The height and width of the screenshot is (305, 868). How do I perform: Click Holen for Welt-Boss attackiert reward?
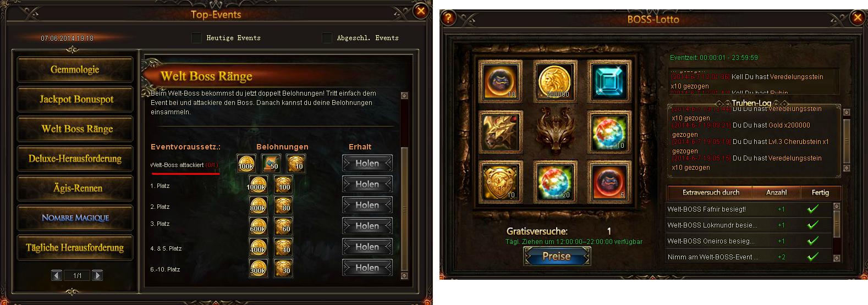pyautogui.click(x=367, y=163)
